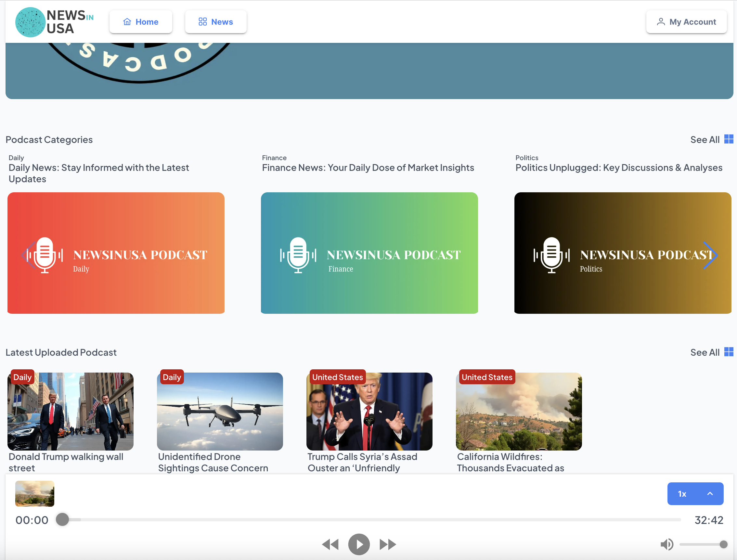
Task: Open the My Account menu
Action: [x=686, y=22]
